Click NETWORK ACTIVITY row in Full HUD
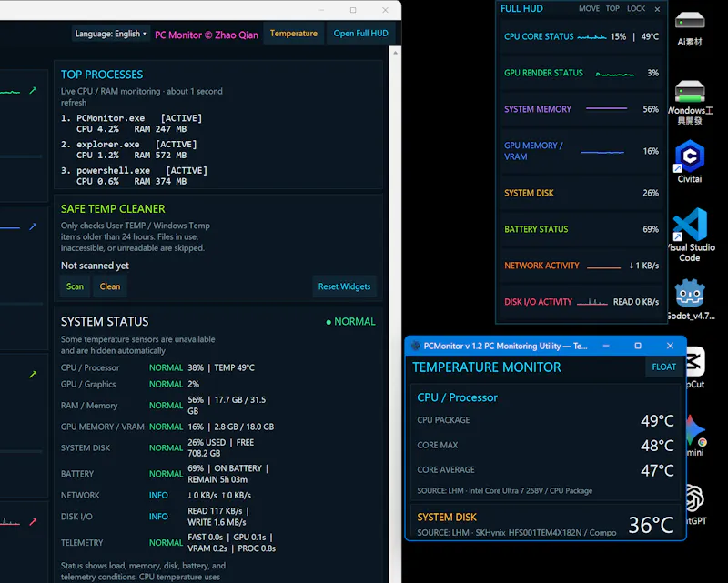728x583 pixels. coord(581,266)
